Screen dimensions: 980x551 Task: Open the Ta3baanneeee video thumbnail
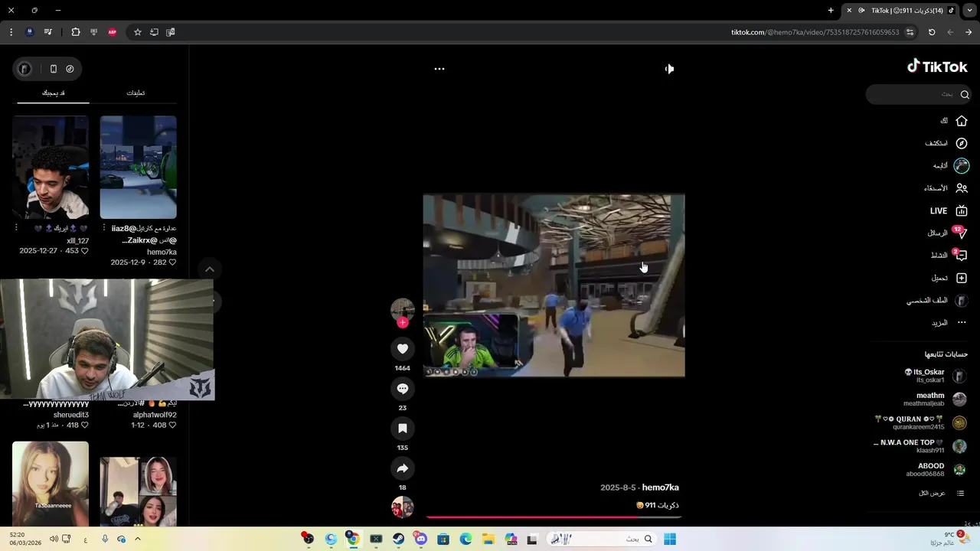tap(51, 484)
